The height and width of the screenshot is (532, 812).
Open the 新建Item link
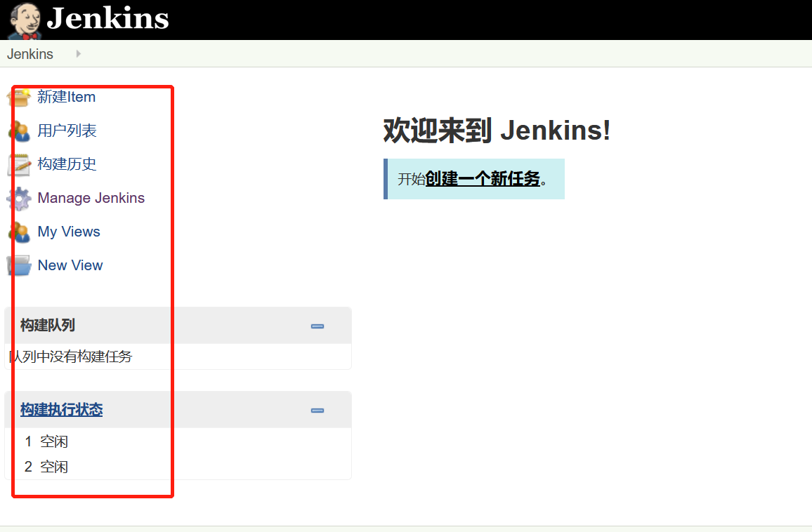(x=66, y=97)
